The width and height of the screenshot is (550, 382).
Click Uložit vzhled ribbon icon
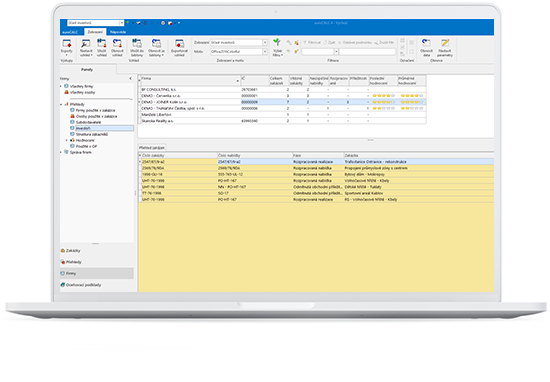pyautogui.click(x=102, y=43)
